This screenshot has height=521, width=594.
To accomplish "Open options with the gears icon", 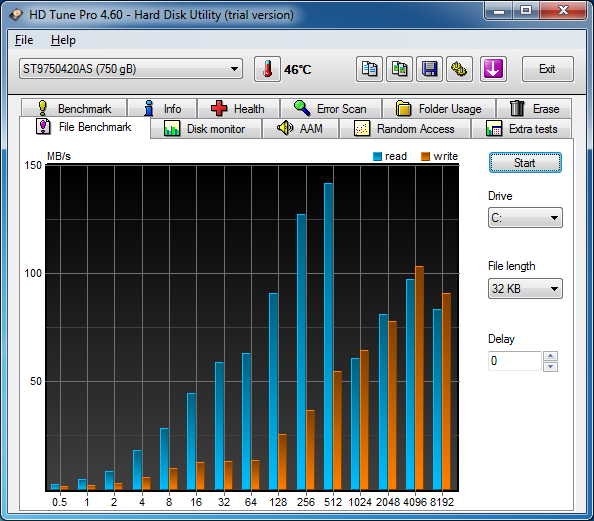I will point(459,69).
